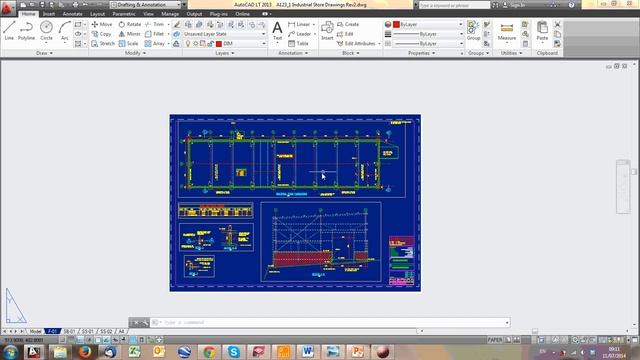This screenshot has height=360, width=640.
Task: Click the Array tool
Action: pos(155,43)
